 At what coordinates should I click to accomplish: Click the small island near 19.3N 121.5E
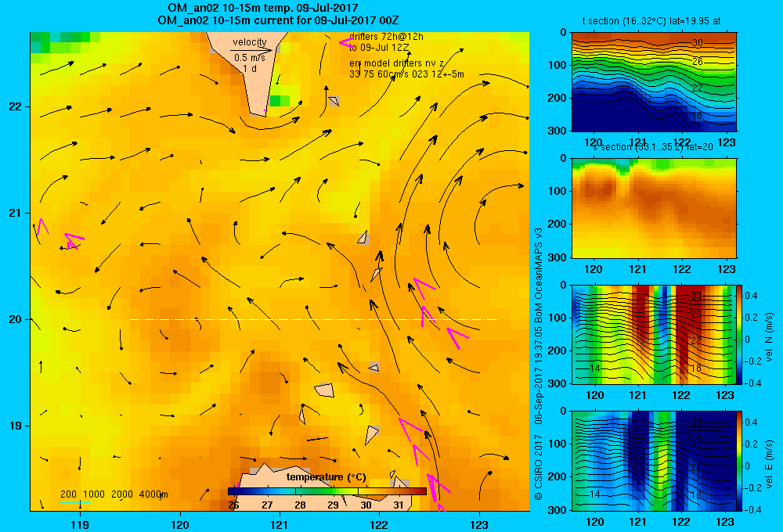coord(325,390)
